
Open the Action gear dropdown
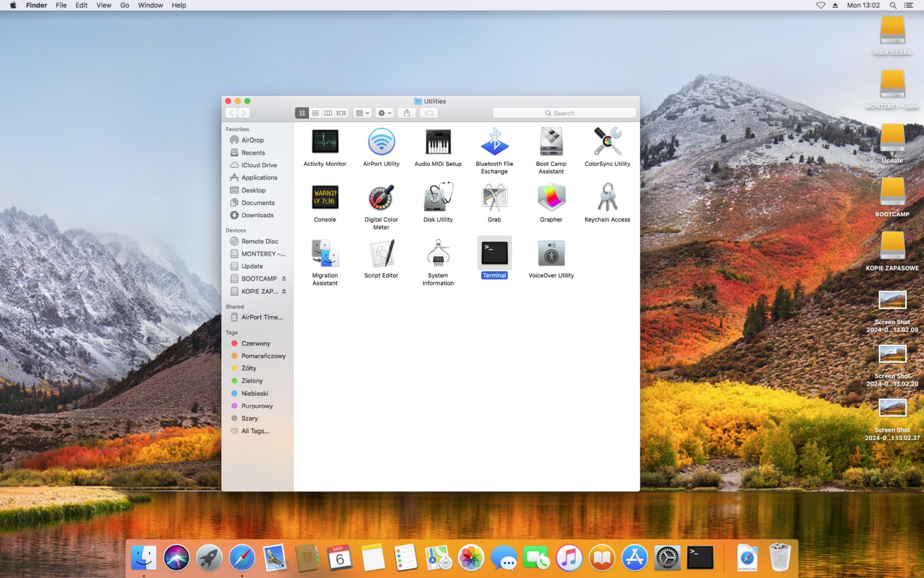pyautogui.click(x=384, y=113)
